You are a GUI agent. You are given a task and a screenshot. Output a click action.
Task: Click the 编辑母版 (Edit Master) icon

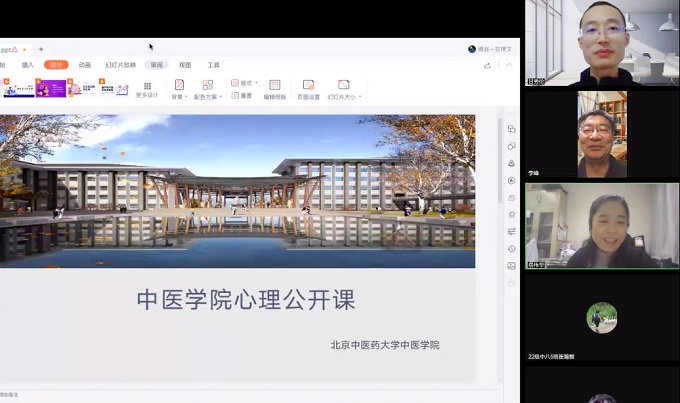pyautogui.click(x=275, y=89)
